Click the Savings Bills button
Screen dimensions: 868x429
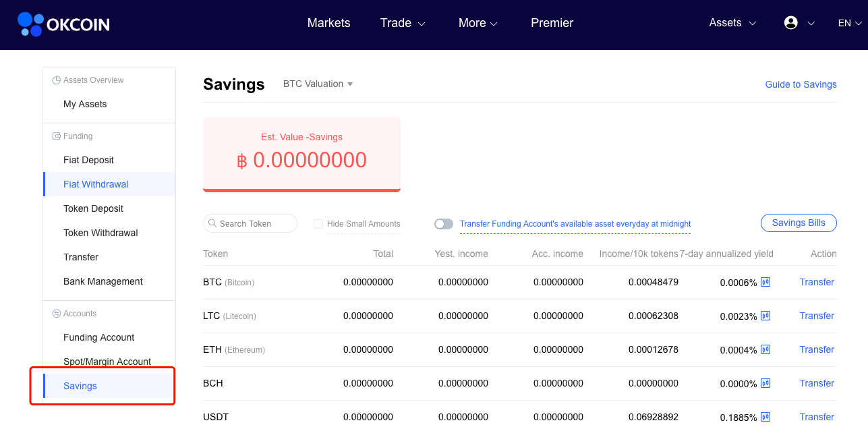click(x=799, y=223)
